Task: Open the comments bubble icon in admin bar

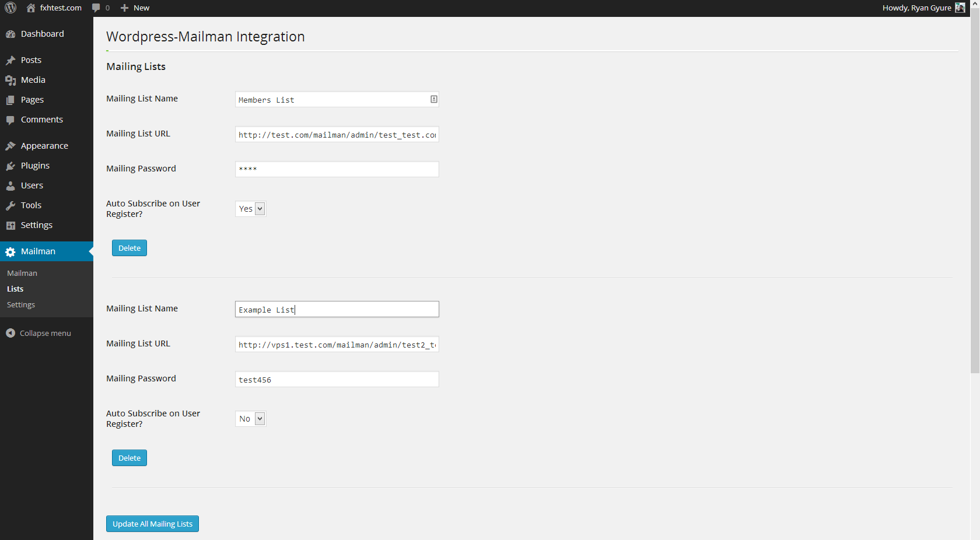Action: [96, 8]
